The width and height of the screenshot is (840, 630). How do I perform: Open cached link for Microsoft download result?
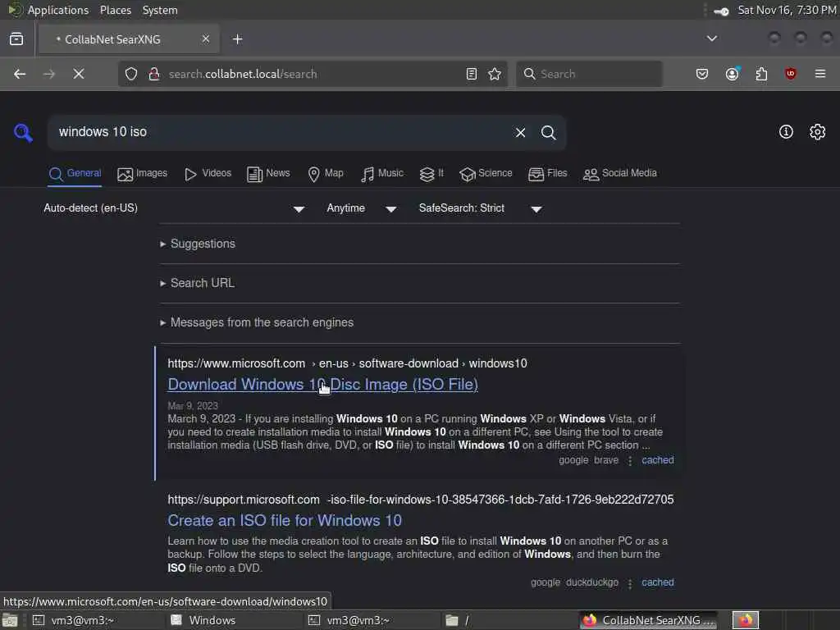tap(658, 460)
